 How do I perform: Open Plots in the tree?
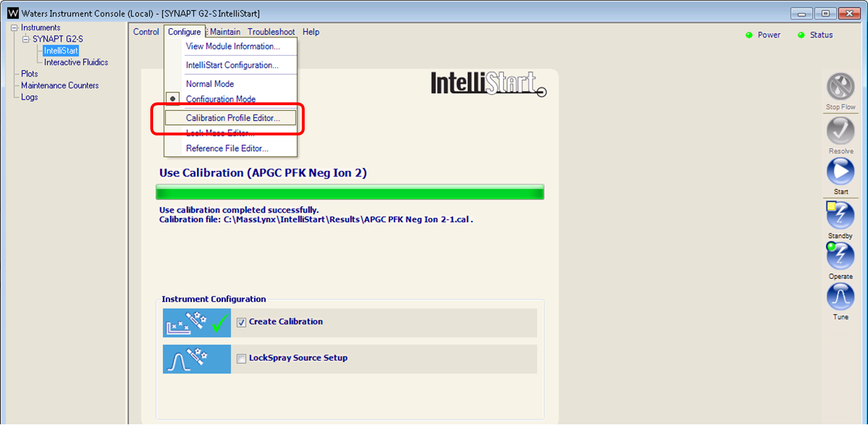pyautogui.click(x=30, y=73)
